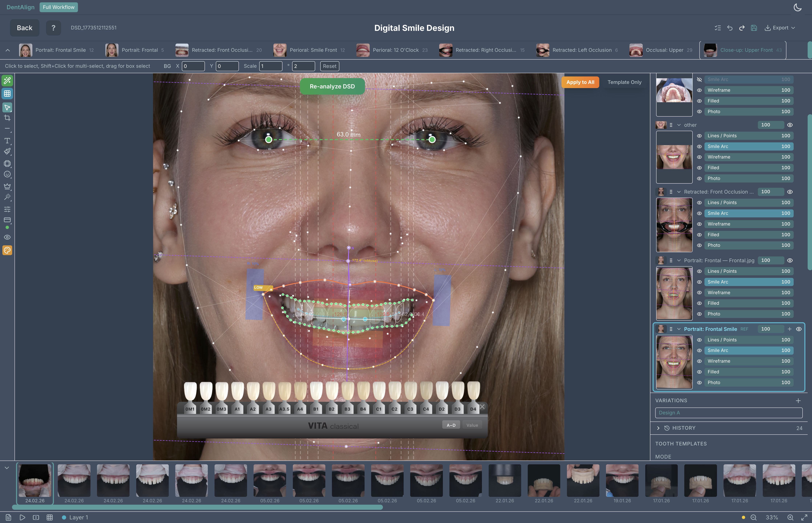This screenshot has width=812, height=523.
Task: Show the hidden Smile Arc in Occlusal: Upper group
Action: click(699, 80)
